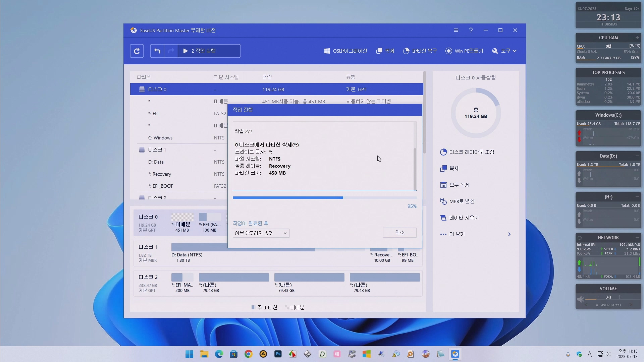Select the C: Windows partition row
This screenshot has height=362, width=644.
click(178, 138)
